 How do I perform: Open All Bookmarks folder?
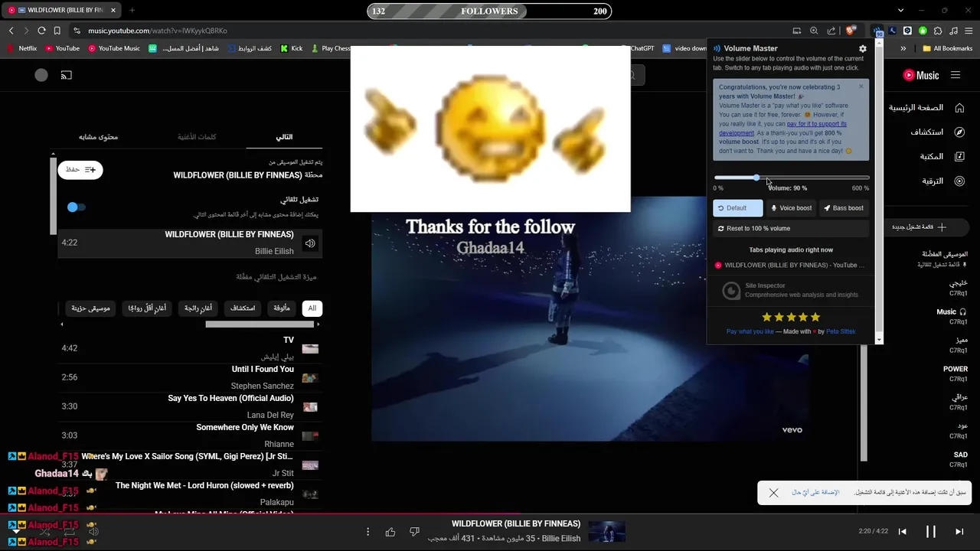click(x=947, y=48)
